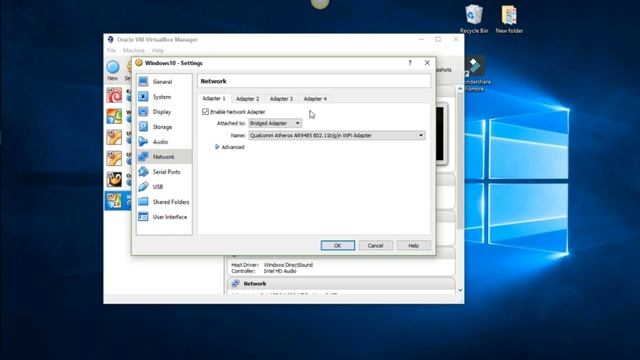Screen dimensions: 640x360
Task: Toggle the Enable Network Adapter checkbox
Action: [x=205, y=112]
